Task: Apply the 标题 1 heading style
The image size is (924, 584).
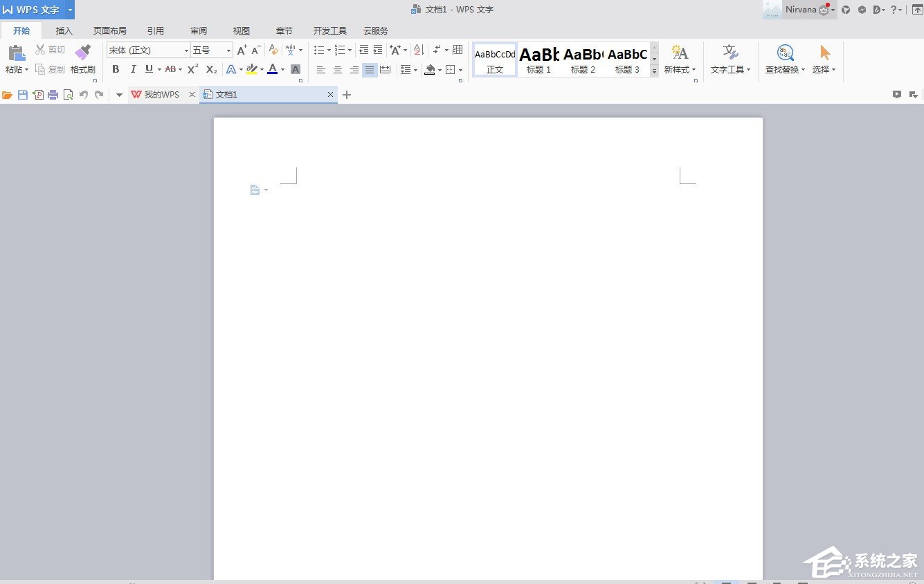Action: pos(539,60)
